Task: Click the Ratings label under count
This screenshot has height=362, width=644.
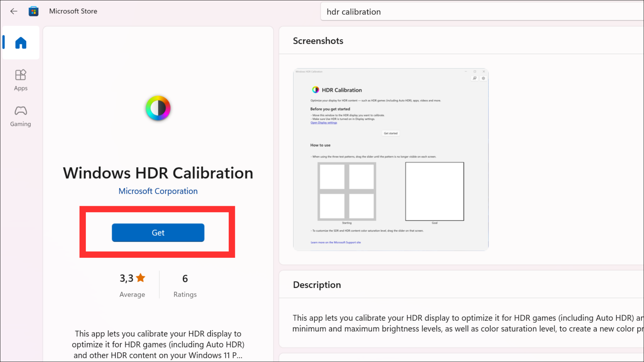Action: tap(185, 294)
